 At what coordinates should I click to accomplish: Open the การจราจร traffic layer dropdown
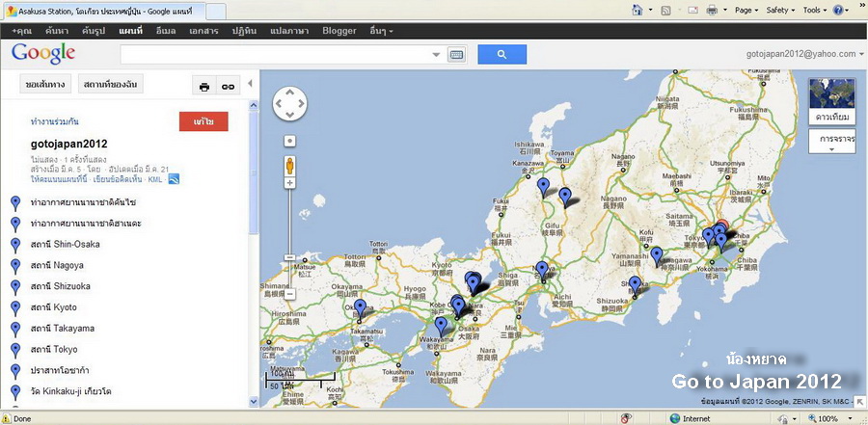831,141
